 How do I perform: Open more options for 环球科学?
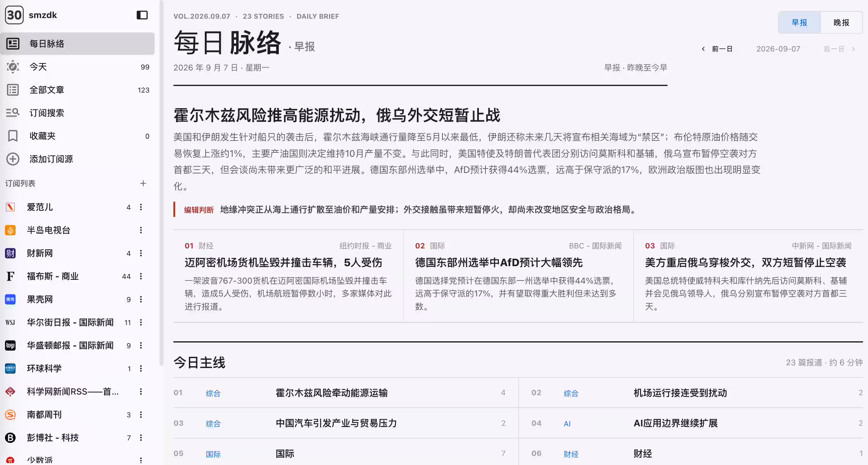point(141,369)
